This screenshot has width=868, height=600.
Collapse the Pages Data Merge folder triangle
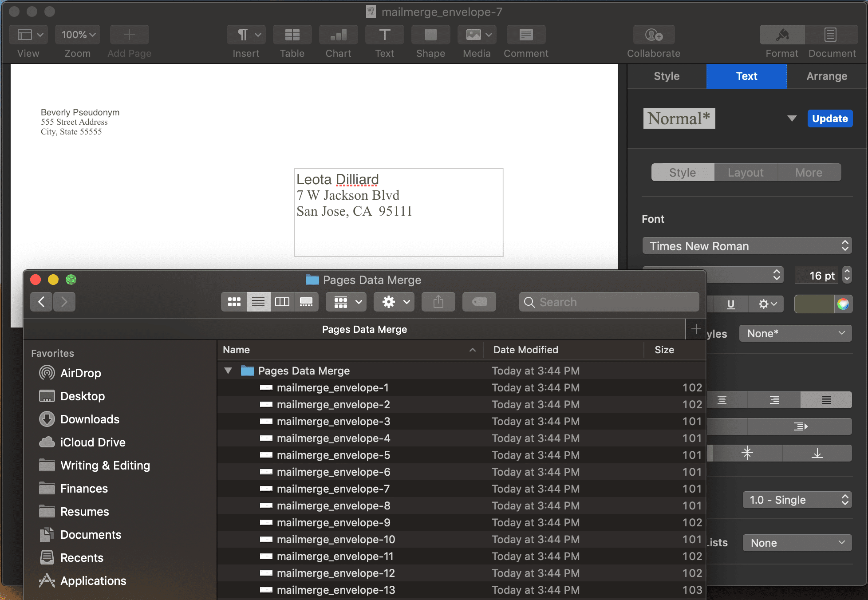coord(228,371)
